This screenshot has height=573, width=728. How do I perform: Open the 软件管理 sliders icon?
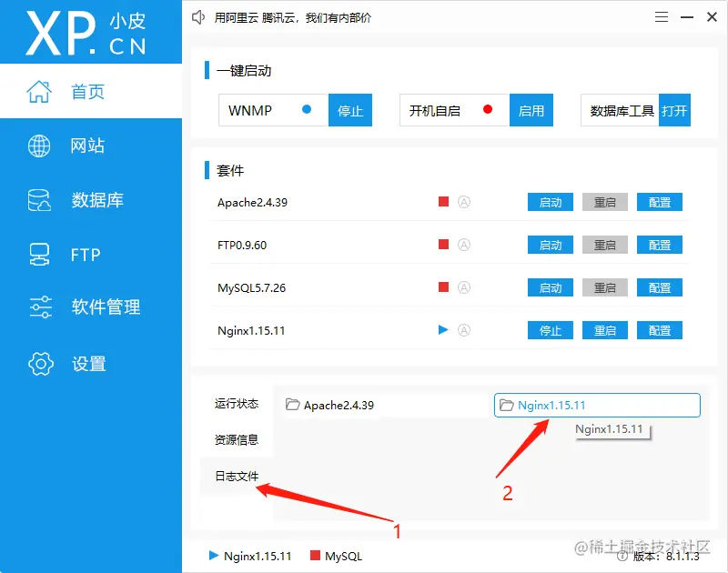(x=40, y=307)
